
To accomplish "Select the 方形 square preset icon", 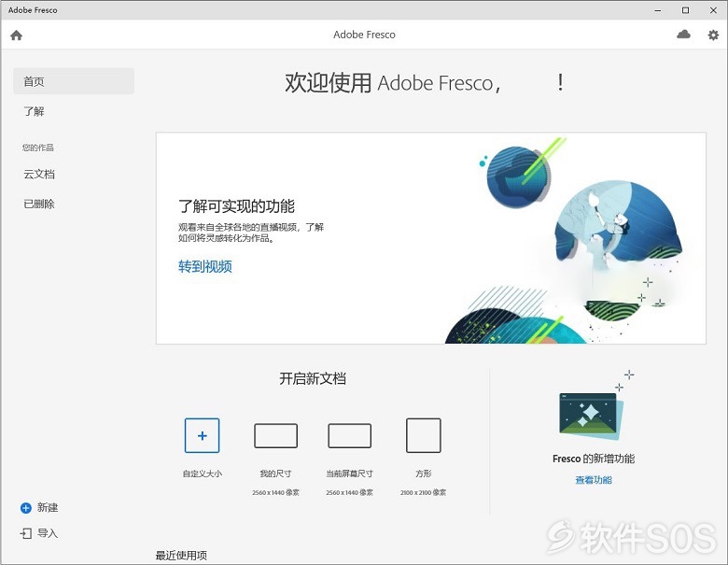I will (x=424, y=435).
